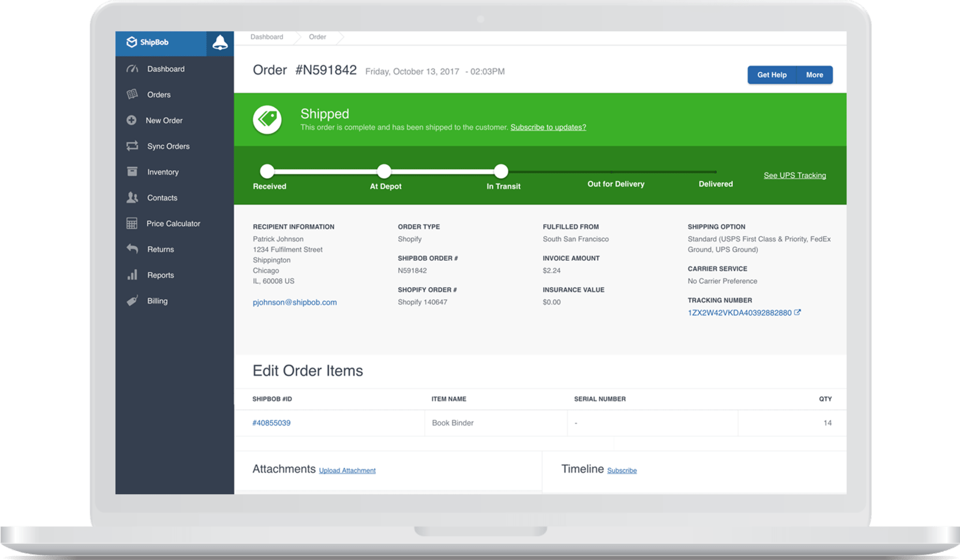Click the Returns arrow icon
This screenshot has height=560, width=960.
point(132,249)
